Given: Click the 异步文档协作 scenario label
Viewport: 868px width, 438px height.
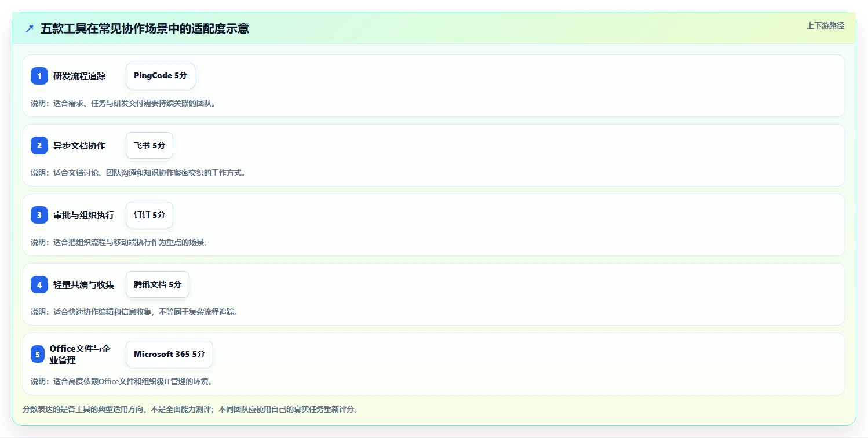Looking at the screenshot, I should pos(79,145).
